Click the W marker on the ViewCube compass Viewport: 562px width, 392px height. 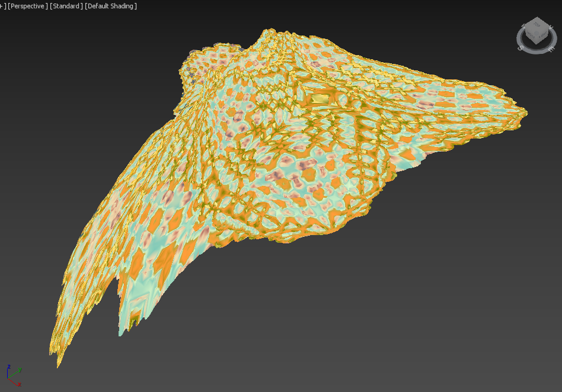coord(522,25)
